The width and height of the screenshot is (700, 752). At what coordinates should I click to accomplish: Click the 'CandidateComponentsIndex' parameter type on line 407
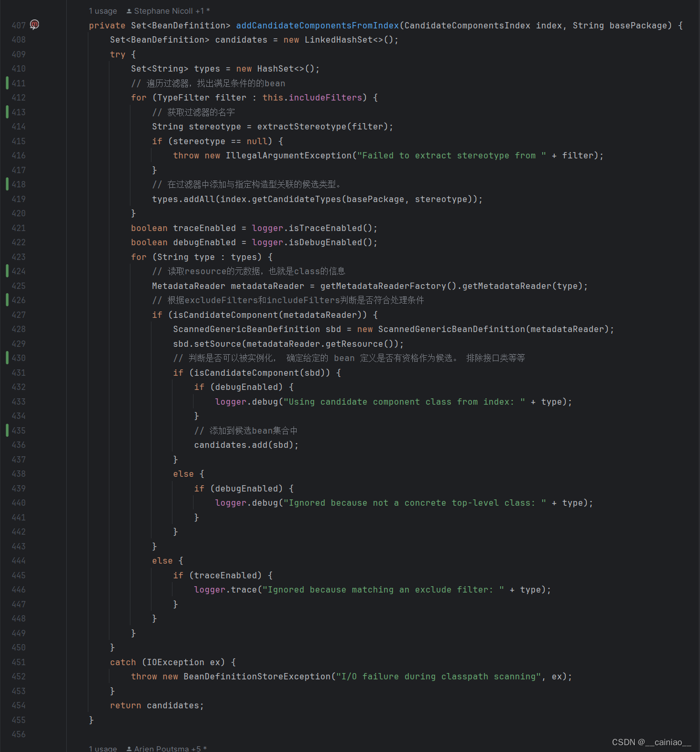coord(468,25)
